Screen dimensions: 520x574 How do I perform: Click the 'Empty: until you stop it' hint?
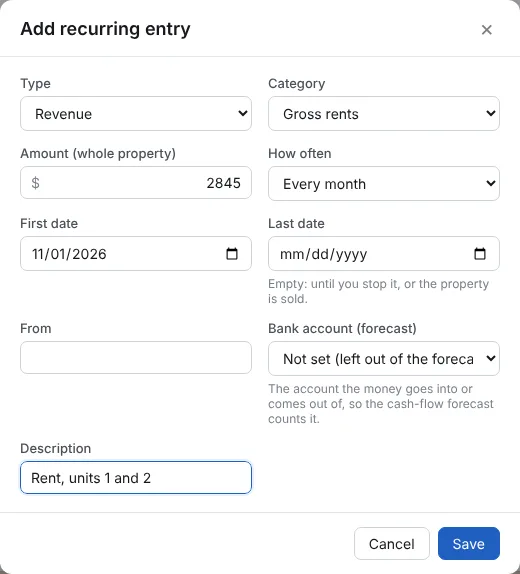coord(379,291)
